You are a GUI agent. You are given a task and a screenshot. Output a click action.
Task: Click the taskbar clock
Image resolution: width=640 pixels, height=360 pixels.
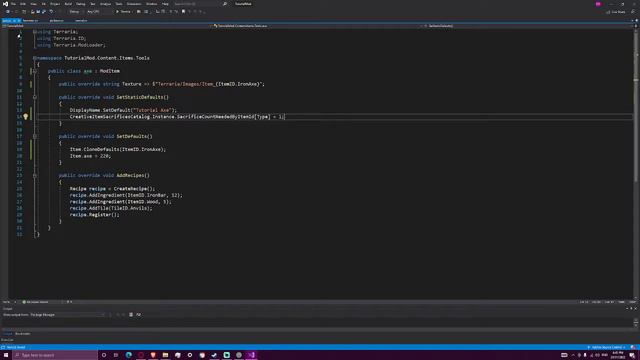point(618,355)
